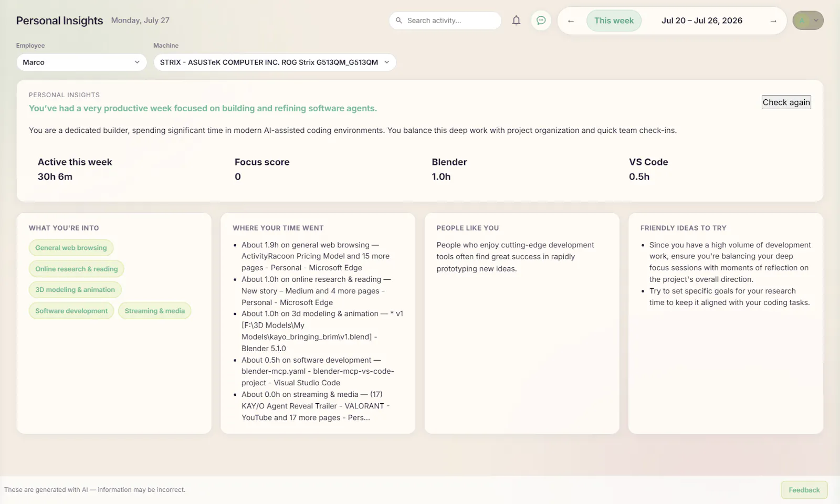
Task: Click the general web browsing time entry
Action: click(x=316, y=256)
